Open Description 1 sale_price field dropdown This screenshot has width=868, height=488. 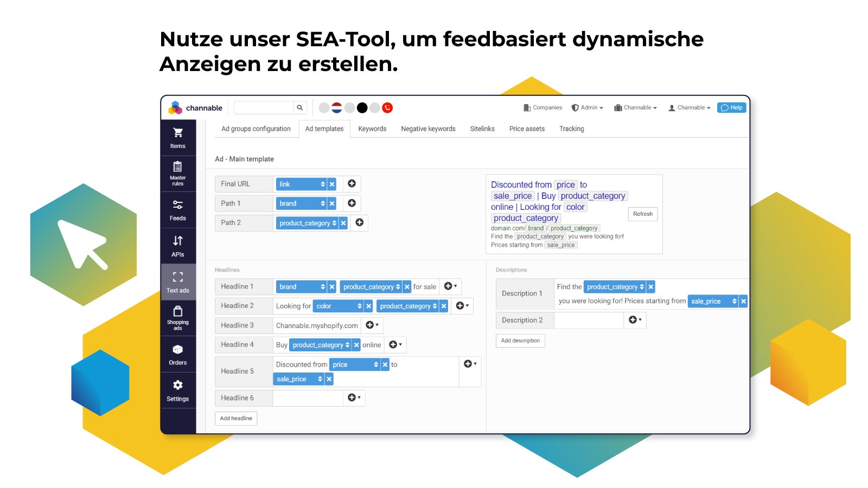click(x=713, y=301)
